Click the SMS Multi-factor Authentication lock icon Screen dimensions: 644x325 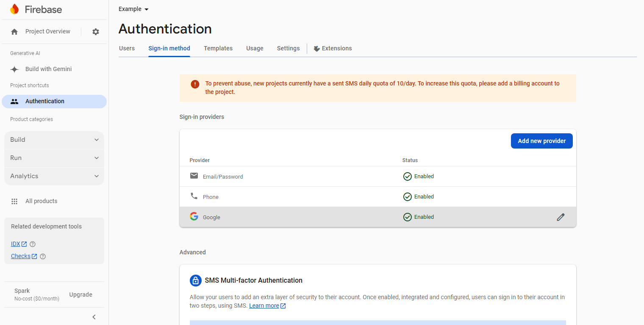pos(195,281)
